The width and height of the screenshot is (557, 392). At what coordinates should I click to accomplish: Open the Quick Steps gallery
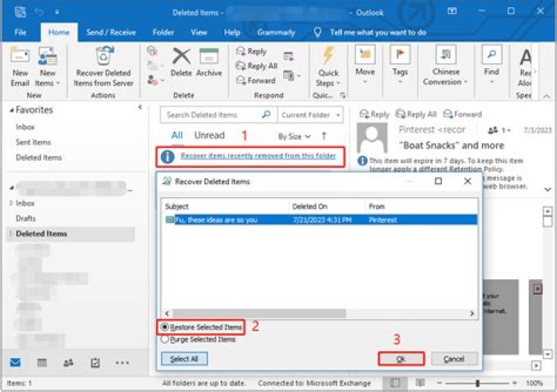pos(328,66)
